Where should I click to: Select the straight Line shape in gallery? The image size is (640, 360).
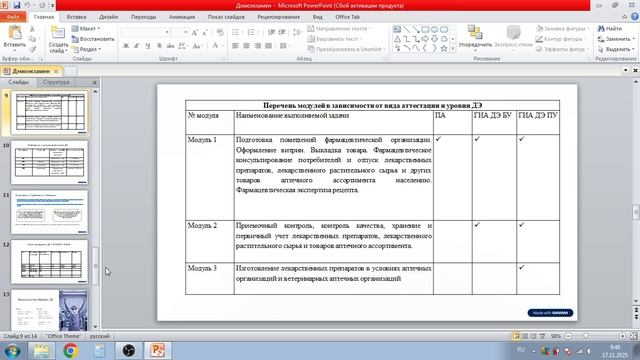click(407, 29)
